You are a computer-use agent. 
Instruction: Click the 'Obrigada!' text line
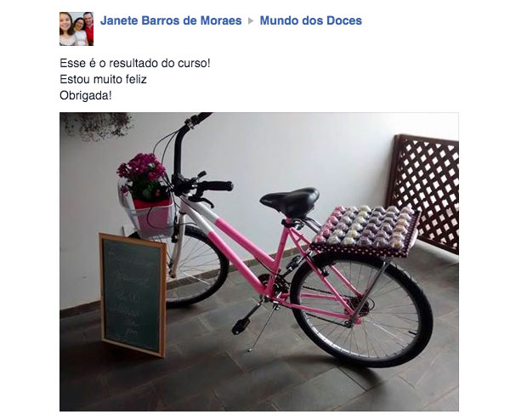pos(86,95)
